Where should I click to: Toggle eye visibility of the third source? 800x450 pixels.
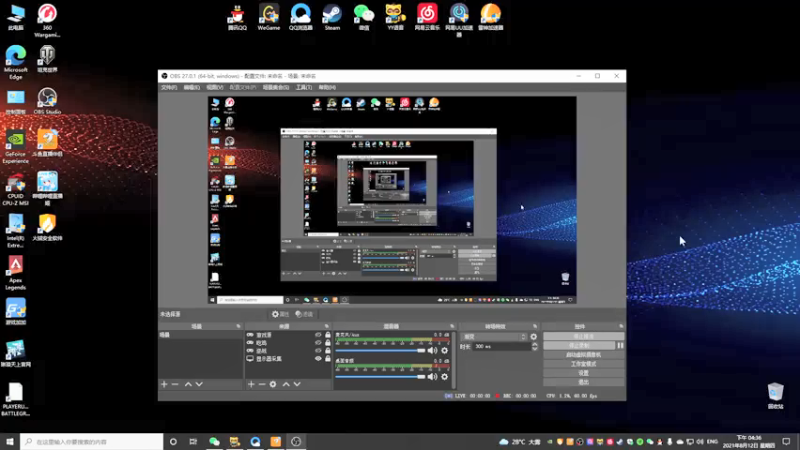pos(318,351)
